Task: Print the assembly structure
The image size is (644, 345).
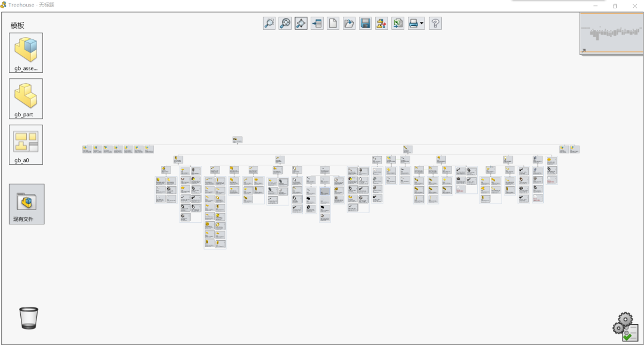Action: click(413, 23)
